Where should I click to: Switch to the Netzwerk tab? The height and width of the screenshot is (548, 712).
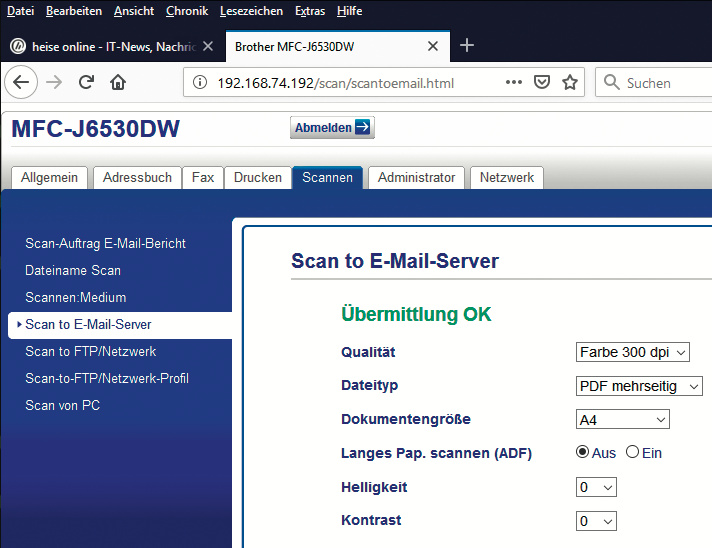coord(507,178)
